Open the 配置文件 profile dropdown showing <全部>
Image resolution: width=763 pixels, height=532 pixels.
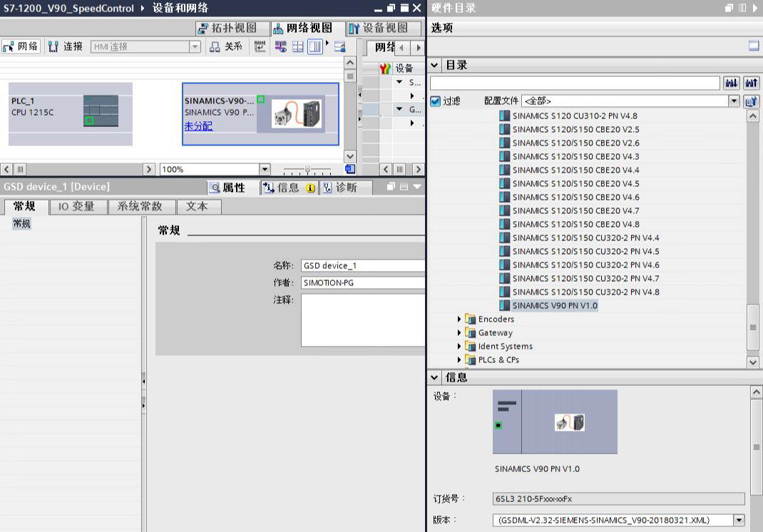[734, 101]
